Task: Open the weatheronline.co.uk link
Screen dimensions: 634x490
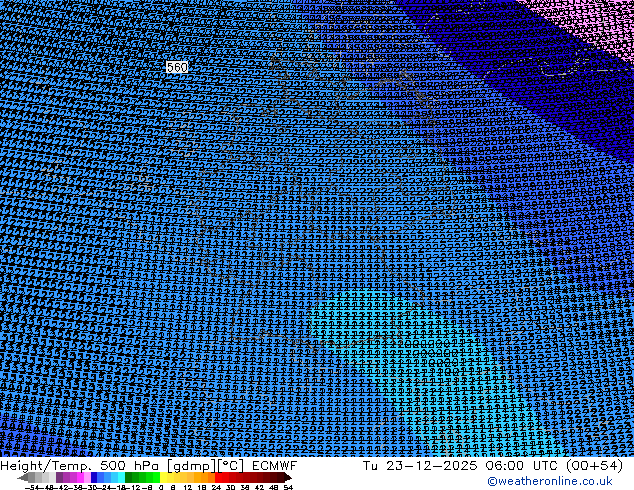Action: (550, 481)
